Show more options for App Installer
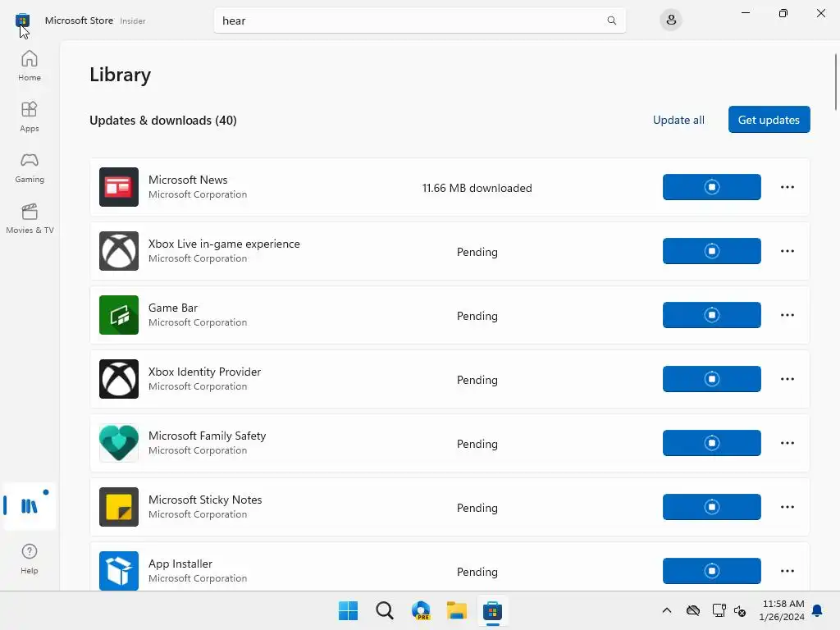The width and height of the screenshot is (840, 630). pyautogui.click(x=787, y=571)
